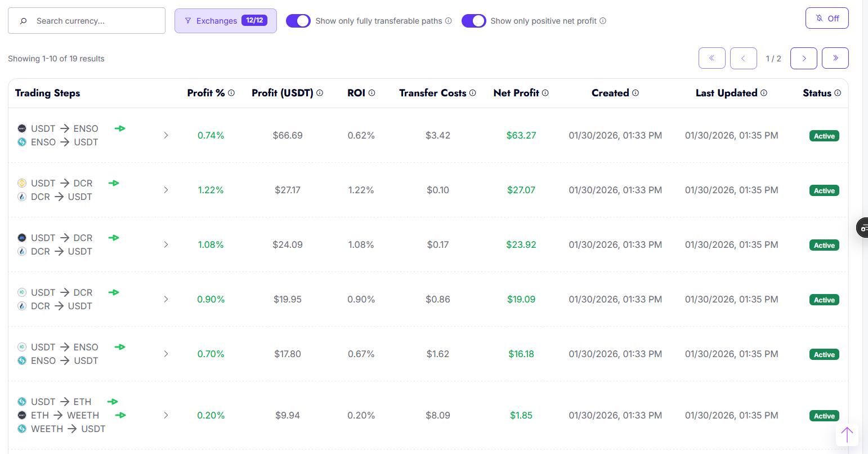The image size is (868, 454).
Task: Jump to the last results page
Action: tap(835, 58)
